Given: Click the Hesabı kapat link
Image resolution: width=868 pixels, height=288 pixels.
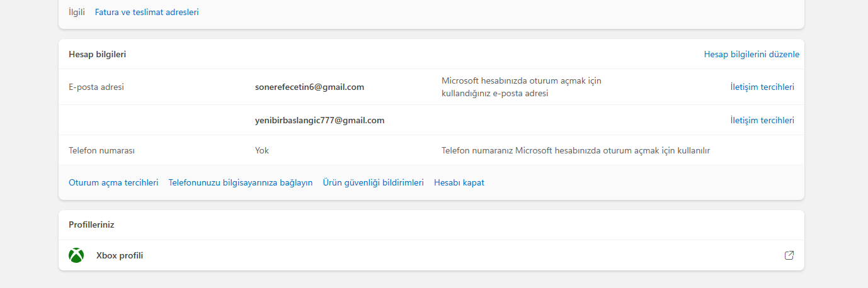Looking at the screenshot, I should [459, 182].
